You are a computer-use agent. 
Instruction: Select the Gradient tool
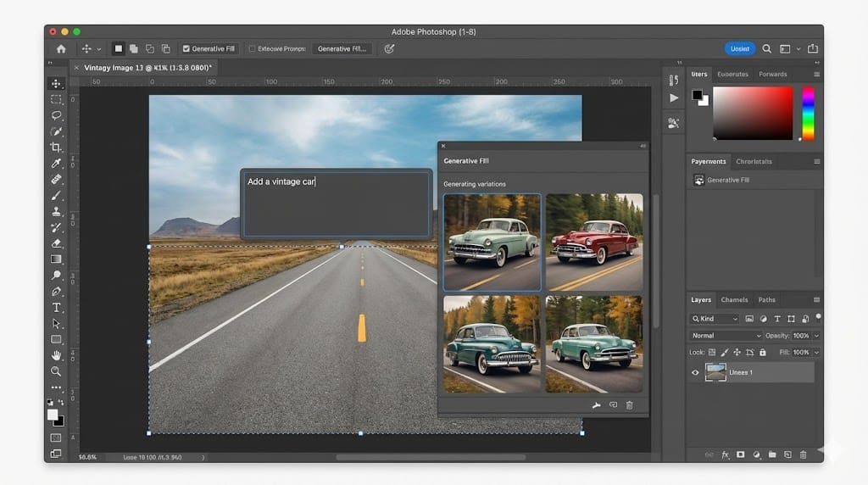[57, 259]
